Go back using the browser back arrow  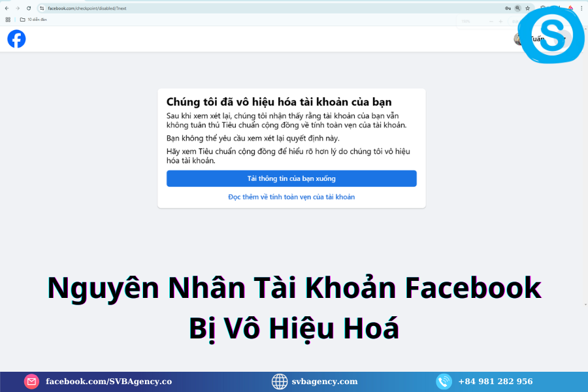click(x=7, y=8)
